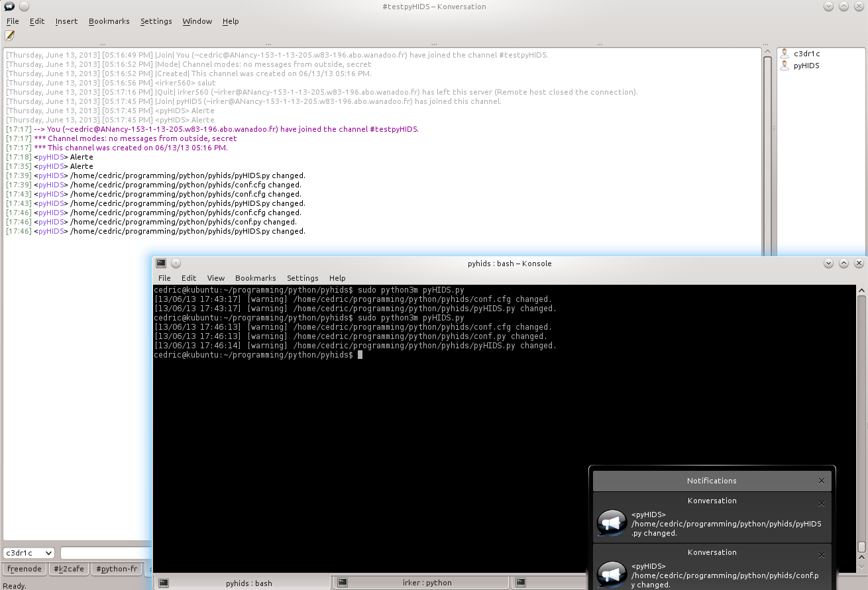
Task: Click the pencil notepad toolbar icon
Action: (10, 36)
